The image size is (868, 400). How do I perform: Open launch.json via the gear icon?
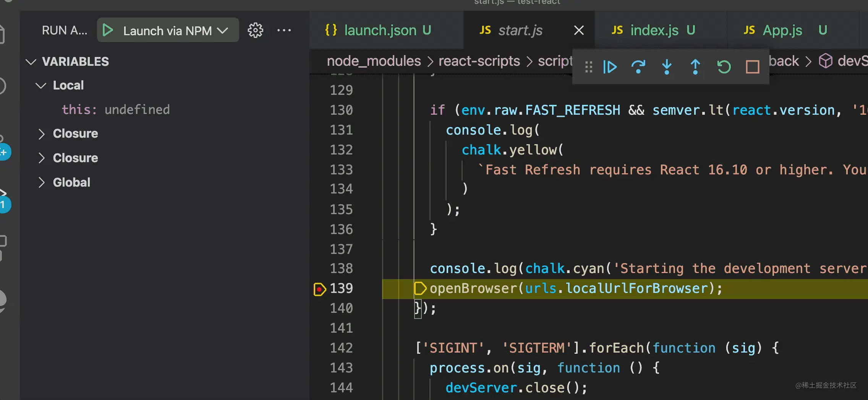click(255, 30)
